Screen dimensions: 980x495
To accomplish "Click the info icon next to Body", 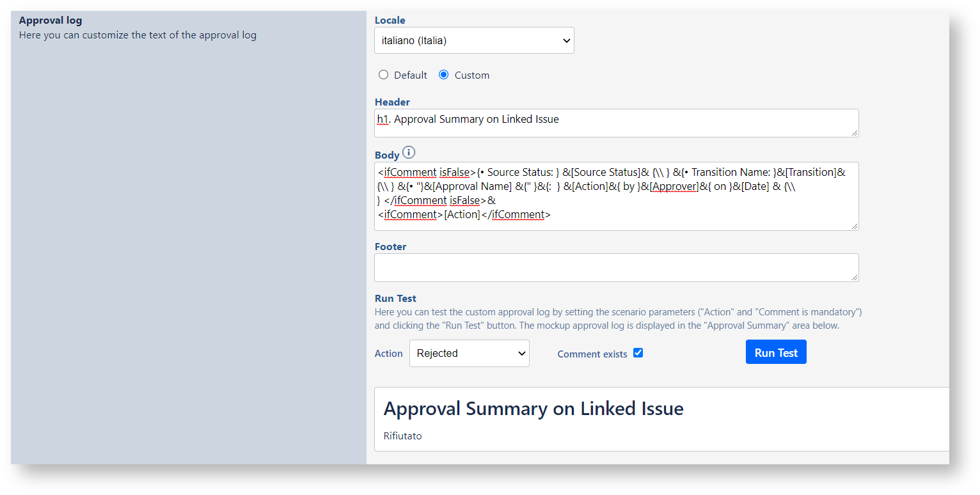I will pyautogui.click(x=409, y=153).
